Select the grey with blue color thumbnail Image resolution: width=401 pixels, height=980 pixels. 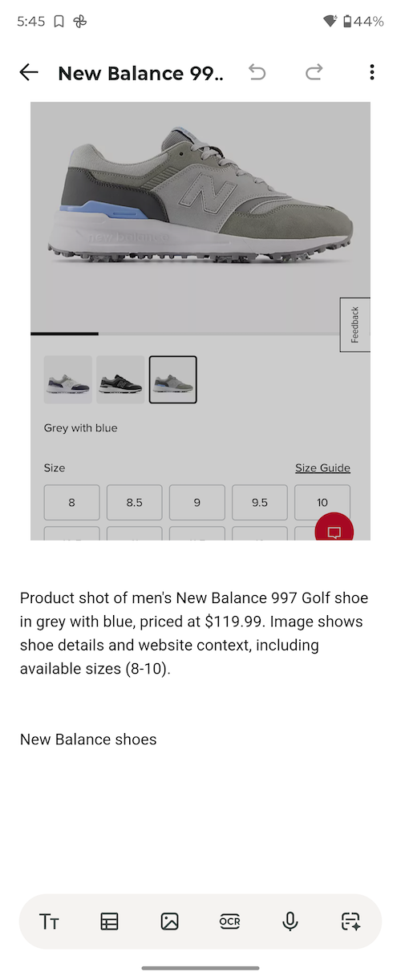click(172, 379)
